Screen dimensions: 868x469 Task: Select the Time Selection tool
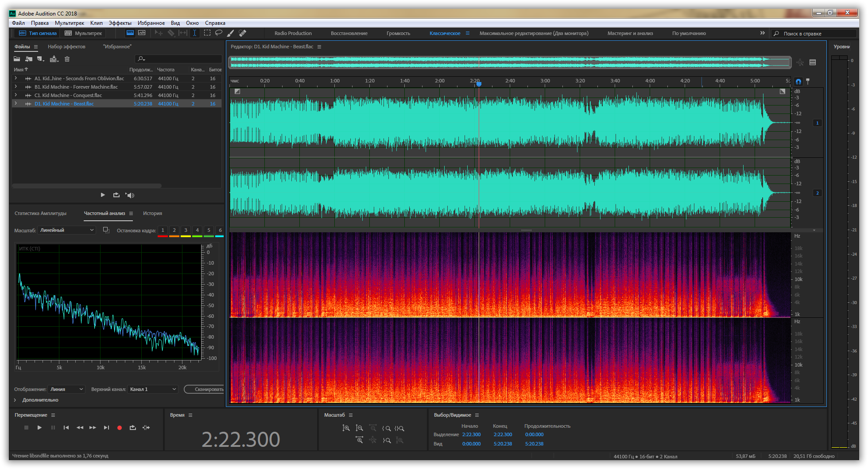pyautogui.click(x=194, y=33)
